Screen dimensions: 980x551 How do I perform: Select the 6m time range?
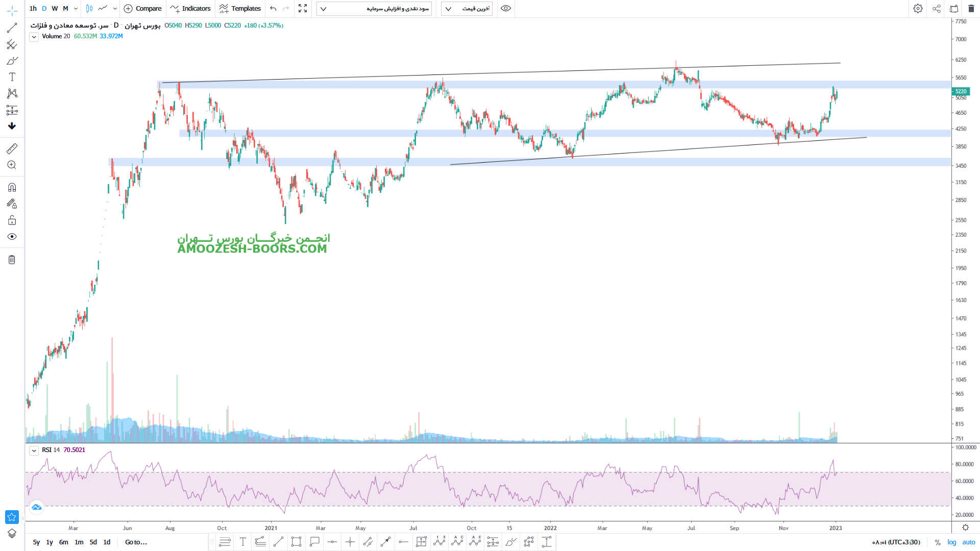click(x=63, y=542)
